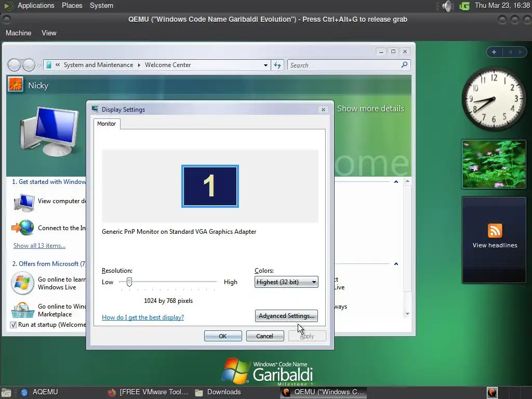Refresh the Welcome Center address bar
Viewport: 532px width, 399px height.
click(x=277, y=65)
